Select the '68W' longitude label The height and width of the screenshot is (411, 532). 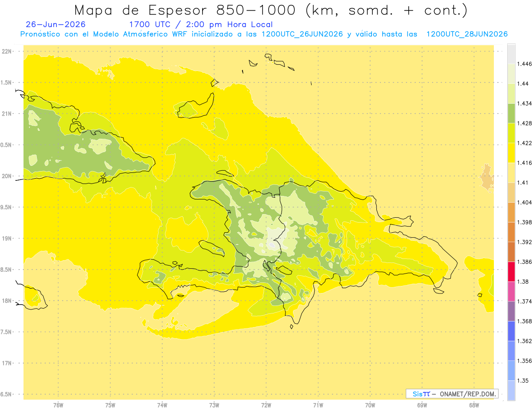pyautogui.click(x=474, y=405)
